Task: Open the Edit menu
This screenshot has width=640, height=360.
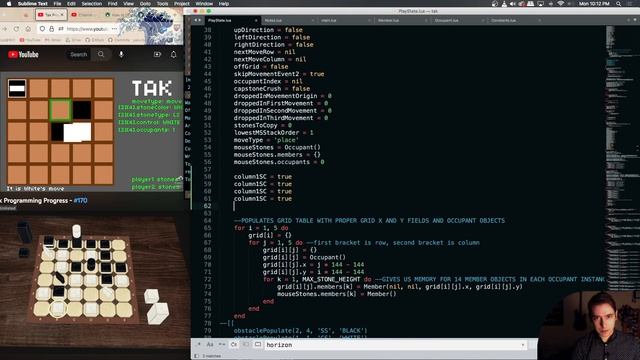Action: tap(71, 4)
